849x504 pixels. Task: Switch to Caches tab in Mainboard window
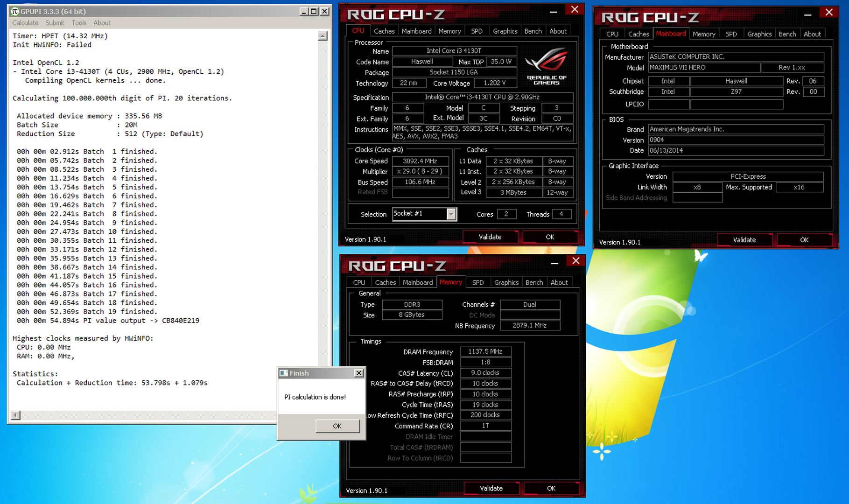(x=639, y=34)
